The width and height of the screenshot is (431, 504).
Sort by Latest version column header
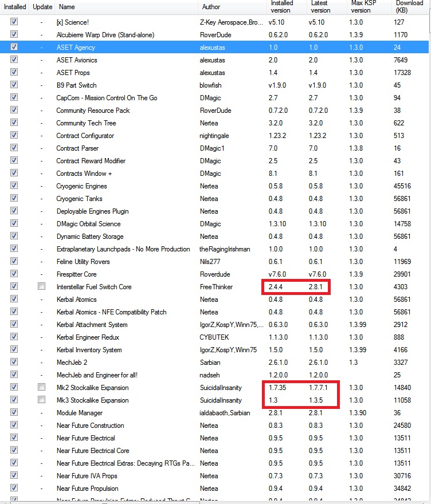[325, 7]
